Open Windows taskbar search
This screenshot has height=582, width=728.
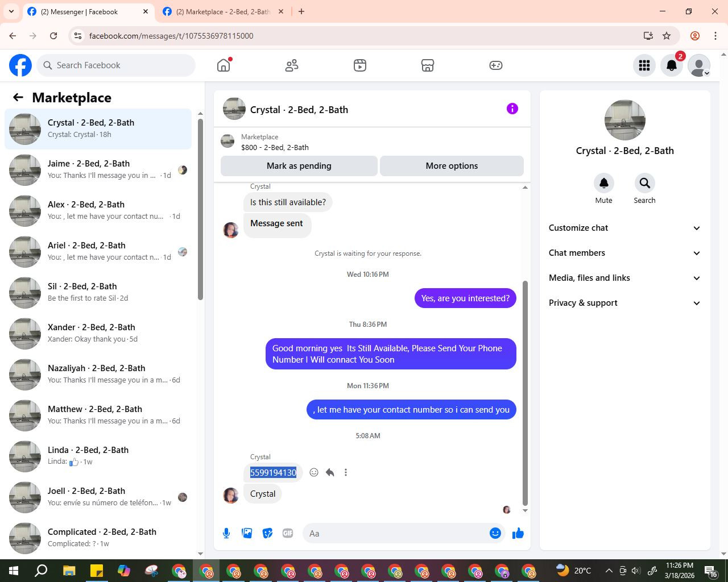click(x=41, y=571)
